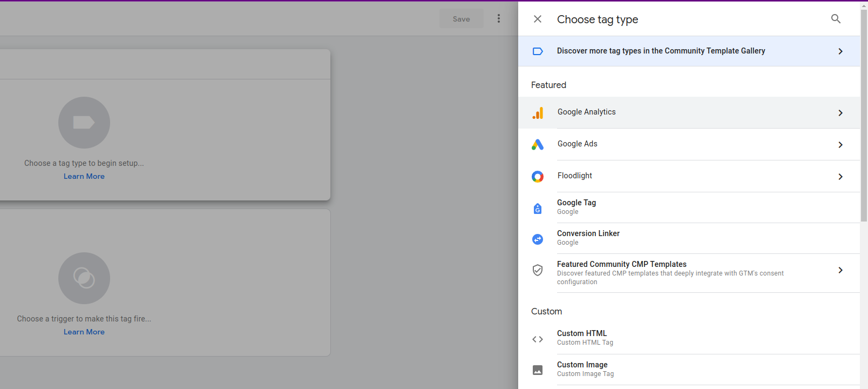
Task: Click the Community Template Gallery tag icon
Action: click(538, 51)
